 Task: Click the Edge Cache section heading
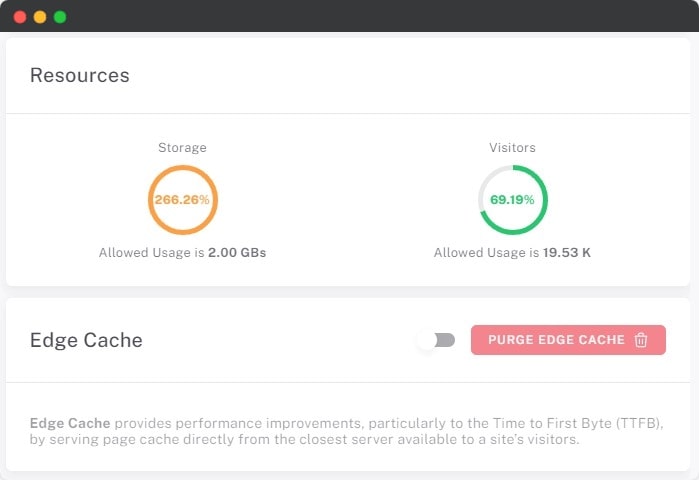86,340
